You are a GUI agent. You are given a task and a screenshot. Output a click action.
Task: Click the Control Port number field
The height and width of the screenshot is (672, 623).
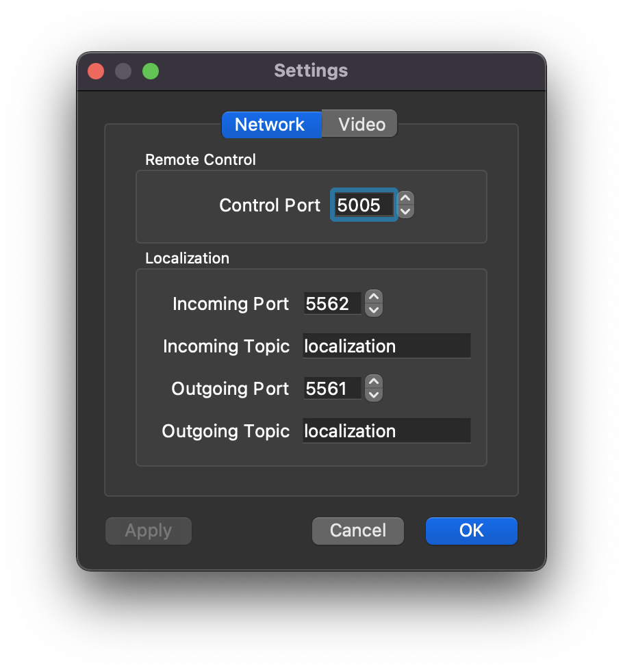pyautogui.click(x=364, y=205)
